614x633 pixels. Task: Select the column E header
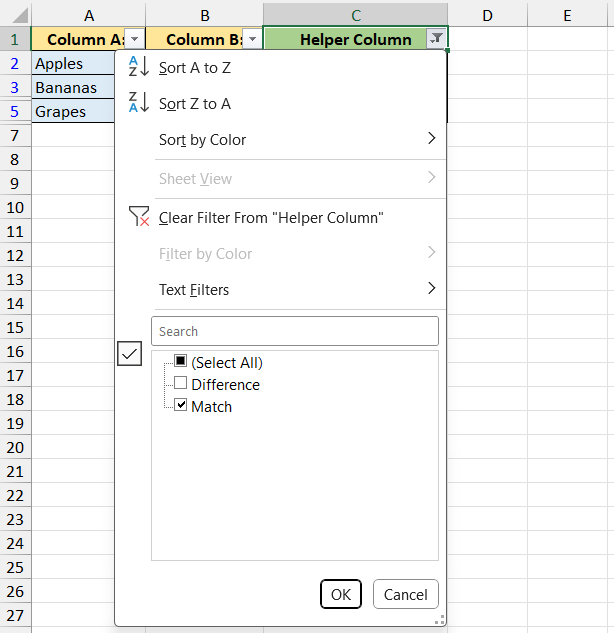tap(567, 15)
